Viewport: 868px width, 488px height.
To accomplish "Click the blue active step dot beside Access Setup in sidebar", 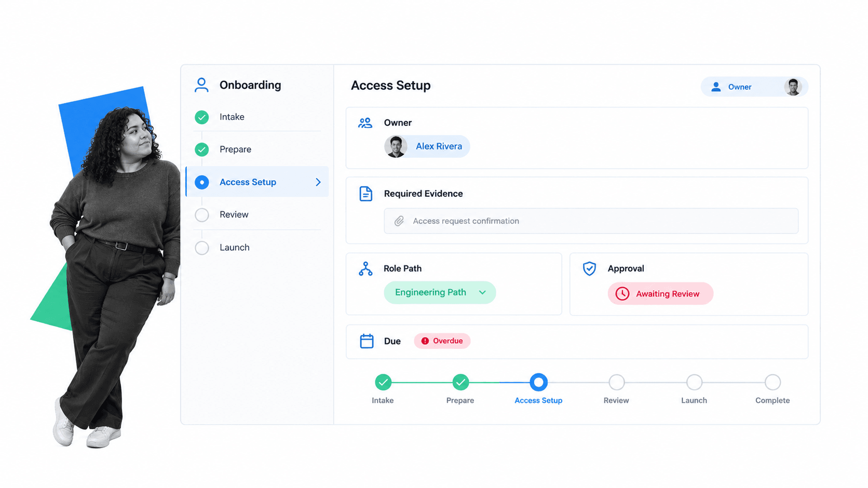I will [202, 182].
